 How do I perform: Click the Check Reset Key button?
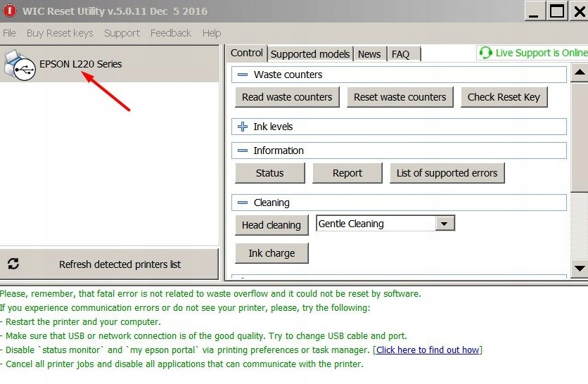pos(504,97)
